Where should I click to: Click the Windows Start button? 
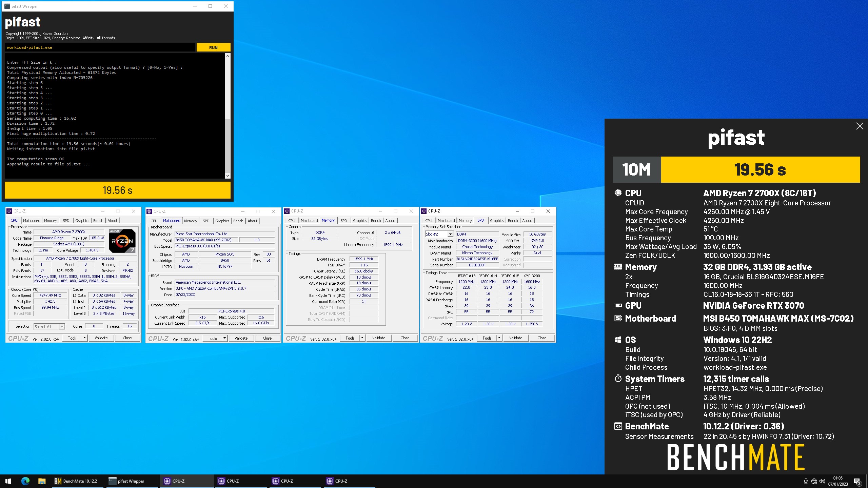[8, 481]
